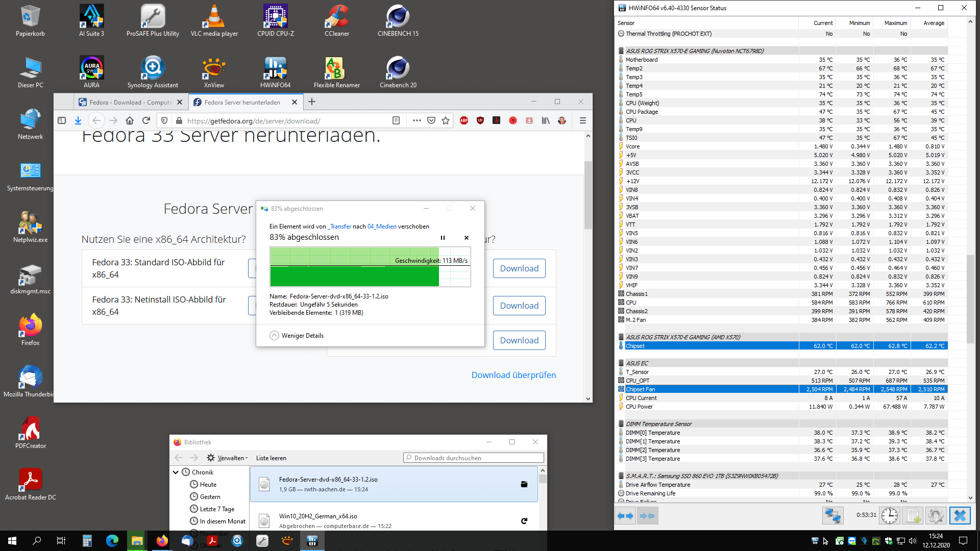This screenshot has height=551, width=980.
Task: Open Verwalten dropdown in Bibliothek
Action: coord(228,458)
